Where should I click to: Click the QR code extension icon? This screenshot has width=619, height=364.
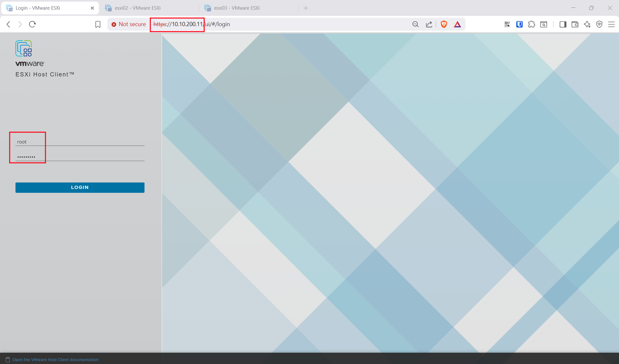[x=507, y=24]
